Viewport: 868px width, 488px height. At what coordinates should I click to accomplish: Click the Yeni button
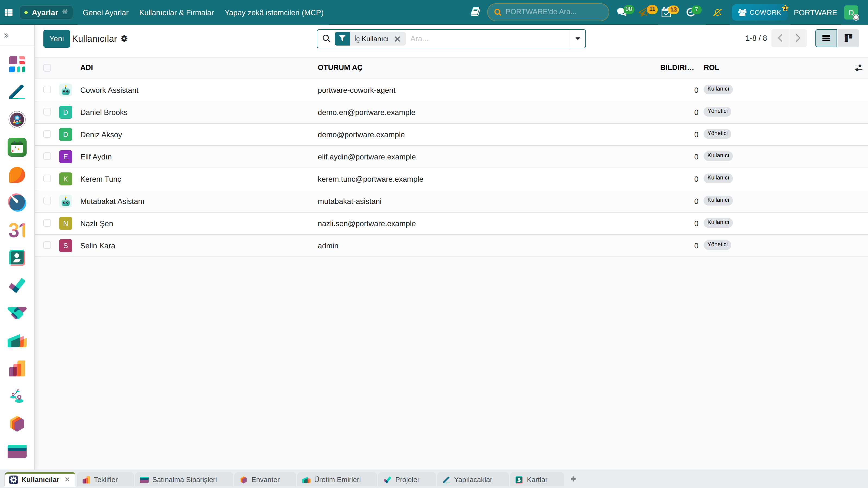click(x=56, y=39)
